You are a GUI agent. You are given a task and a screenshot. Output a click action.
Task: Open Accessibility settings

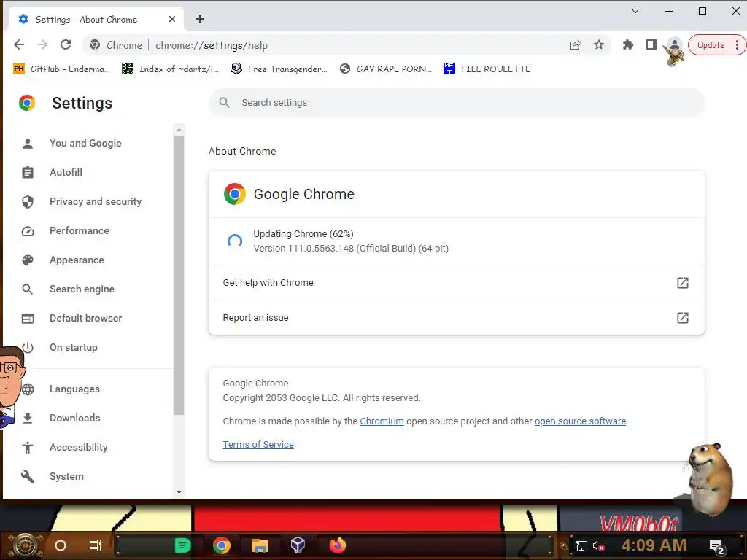tap(79, 447)
